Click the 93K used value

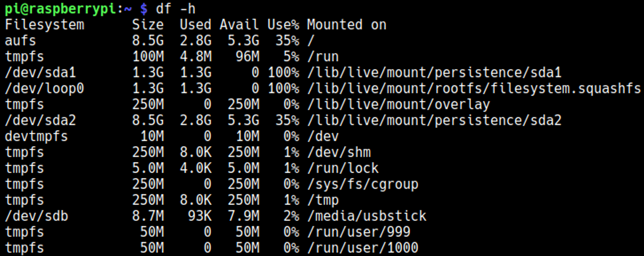(200, 216)
